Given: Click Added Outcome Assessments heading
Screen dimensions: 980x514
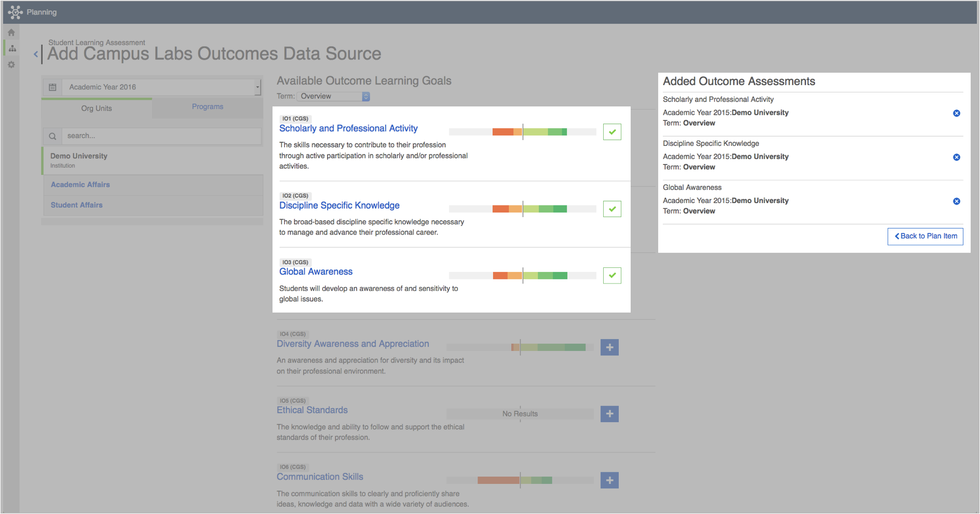Looking at the screenshot, I should tap(739, 82).
